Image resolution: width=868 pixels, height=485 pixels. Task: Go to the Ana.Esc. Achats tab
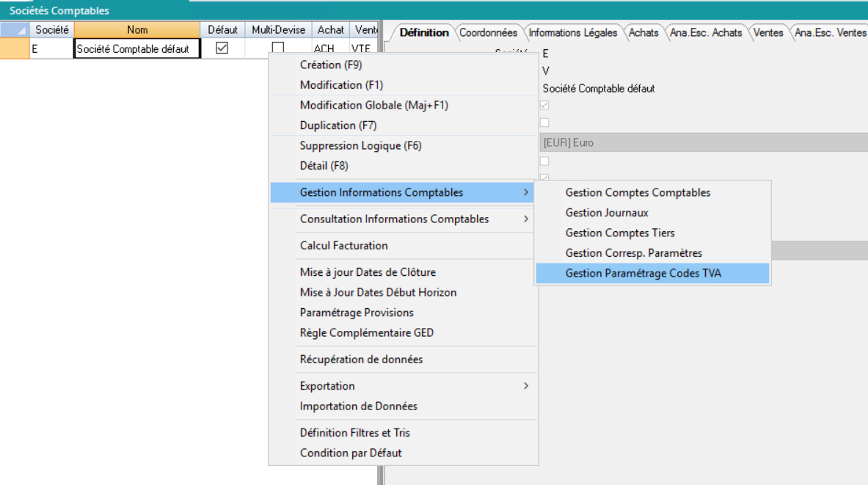[x=706, y=32]
